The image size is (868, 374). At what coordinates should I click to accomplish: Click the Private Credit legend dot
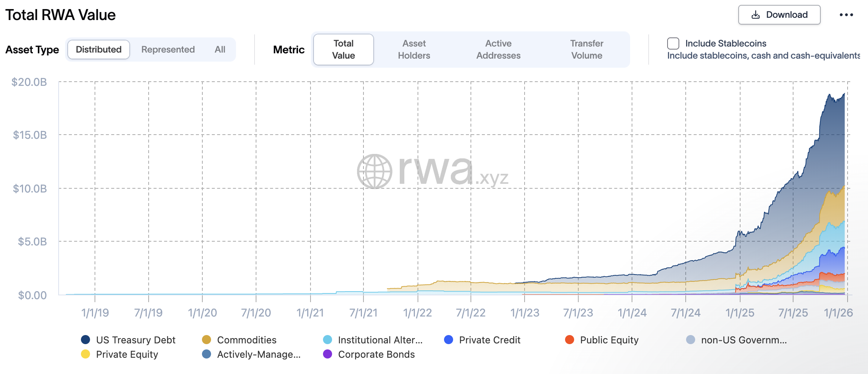(x=448, y=340)
